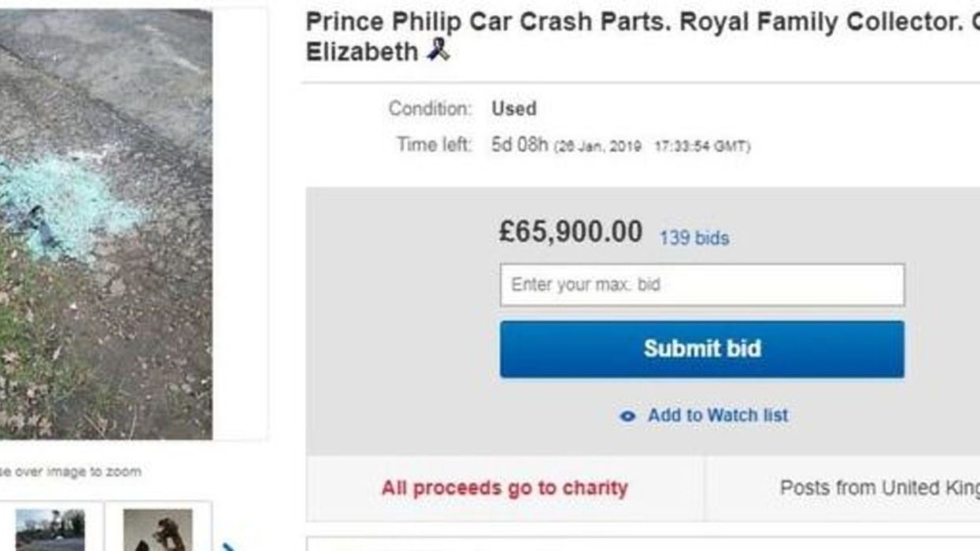Click the Time left label

pyautogui.click(x=435, y=146)
